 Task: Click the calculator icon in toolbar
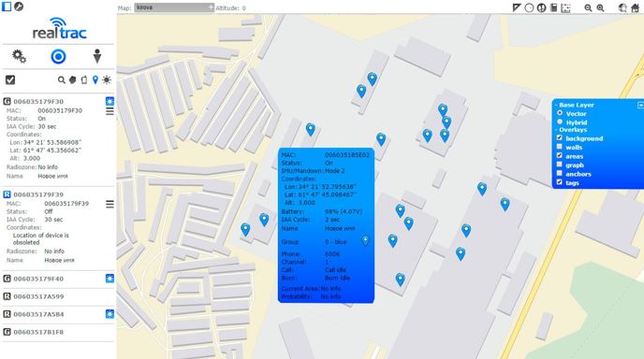(x=553, y=7)
